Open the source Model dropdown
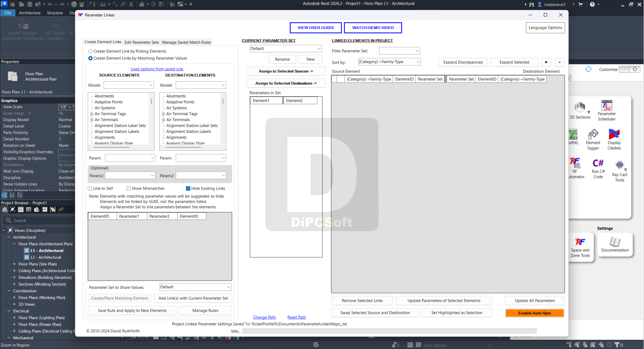The width and height of the screenshot is (644, 349). (x=129, y=85)
